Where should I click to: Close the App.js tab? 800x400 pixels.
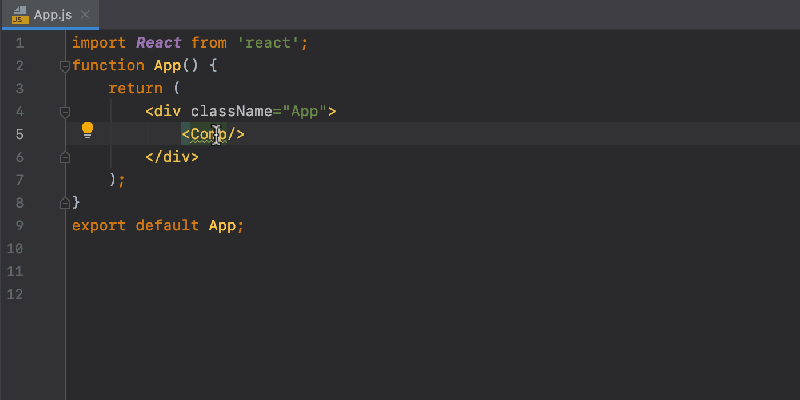(x=85, y=14)
